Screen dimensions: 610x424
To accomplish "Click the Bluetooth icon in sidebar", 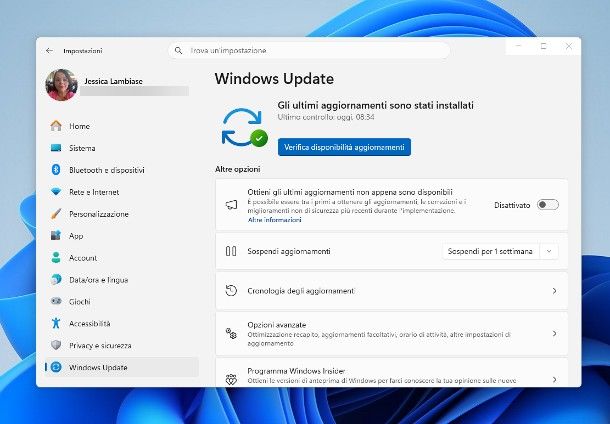I will 56,170.
